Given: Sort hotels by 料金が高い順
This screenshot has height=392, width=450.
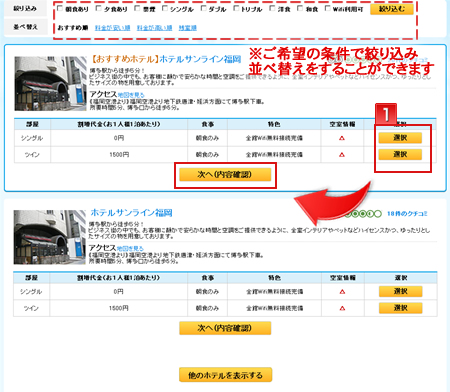Looking at the screenshot, I should click(154, 28).
